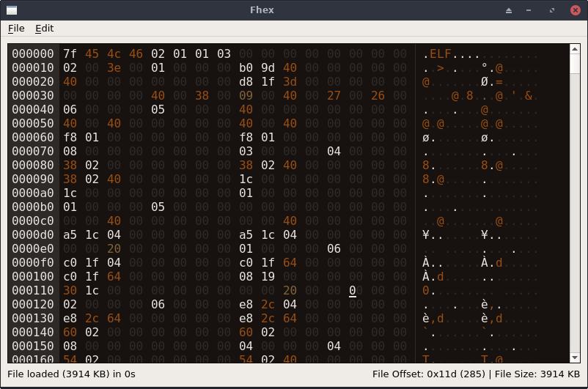Select byte 9d in row 000010
Image resolution: width=588 pixels, height=389 pixels.
(268, 68)
